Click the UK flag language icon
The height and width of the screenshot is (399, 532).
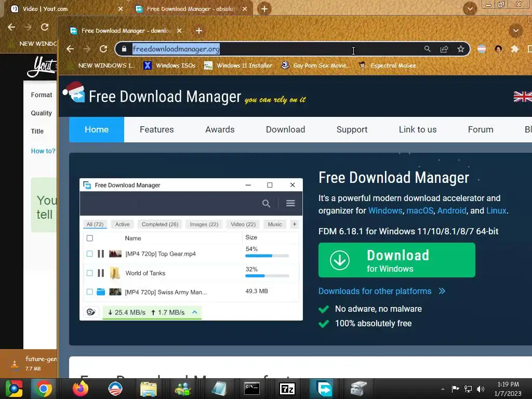pyautogui.click(x=523, y=97)
